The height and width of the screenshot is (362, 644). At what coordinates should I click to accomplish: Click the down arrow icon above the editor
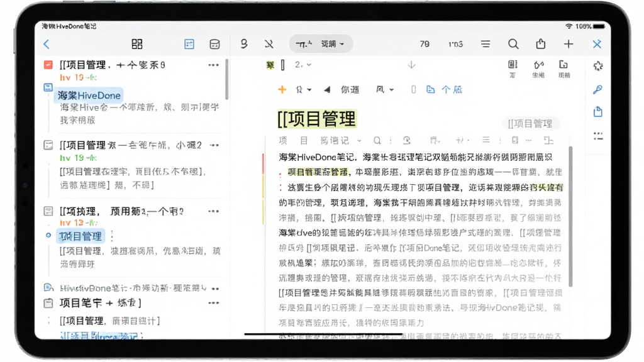(x=411, y=65)
